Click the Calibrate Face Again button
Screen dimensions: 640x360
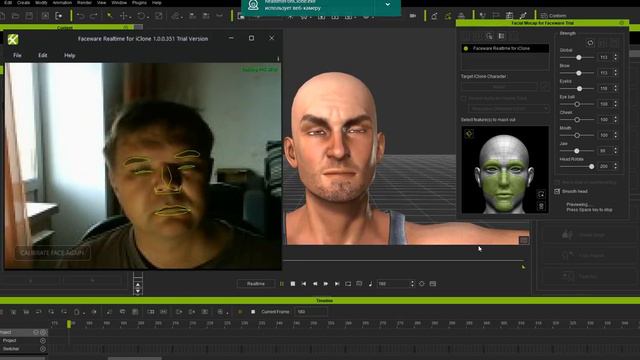pyautogui.click(x=52, y=253)
